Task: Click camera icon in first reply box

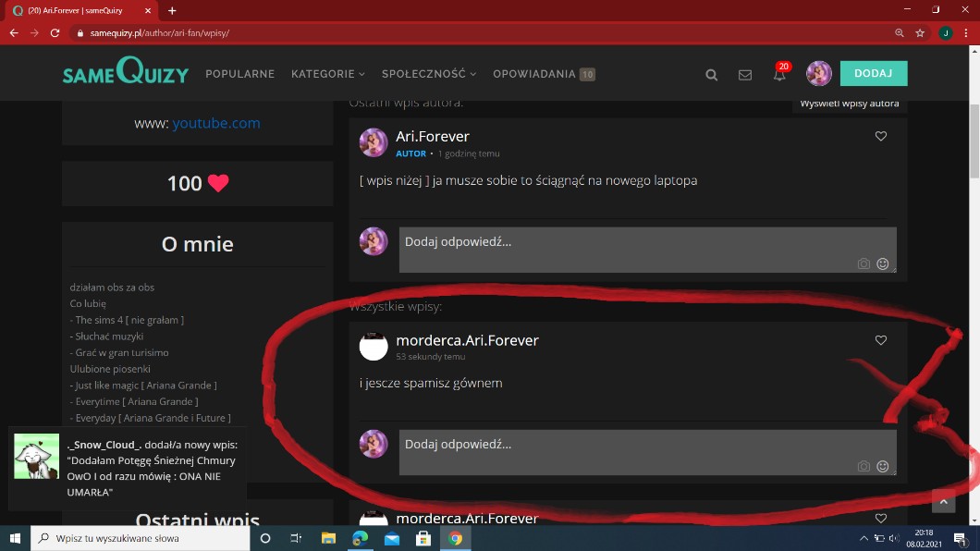Action: pyautogui.click(x=864, y=263)
